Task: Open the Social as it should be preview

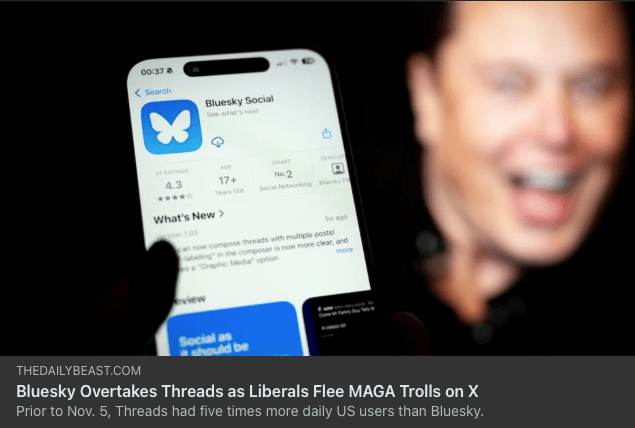Action: [x=234, y=329]
